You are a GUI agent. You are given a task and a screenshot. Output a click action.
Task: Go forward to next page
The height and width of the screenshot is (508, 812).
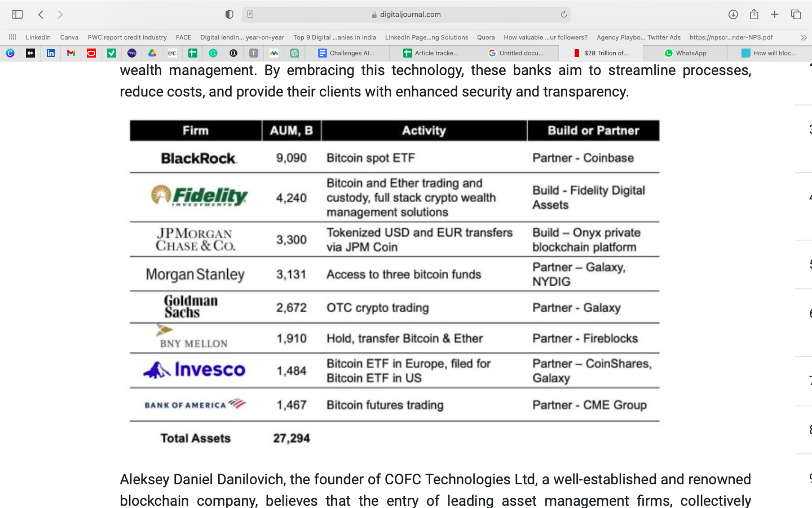[x=60, y=15]
